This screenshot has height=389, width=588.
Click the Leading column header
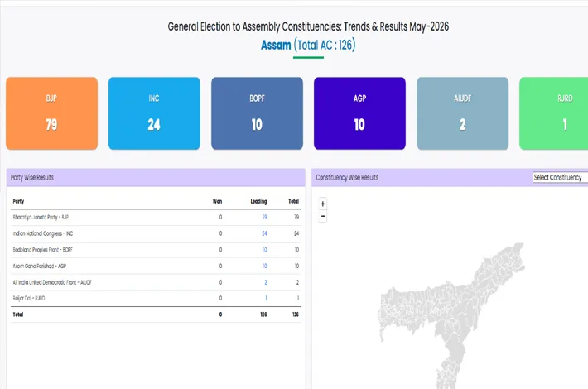click(258, 201)
